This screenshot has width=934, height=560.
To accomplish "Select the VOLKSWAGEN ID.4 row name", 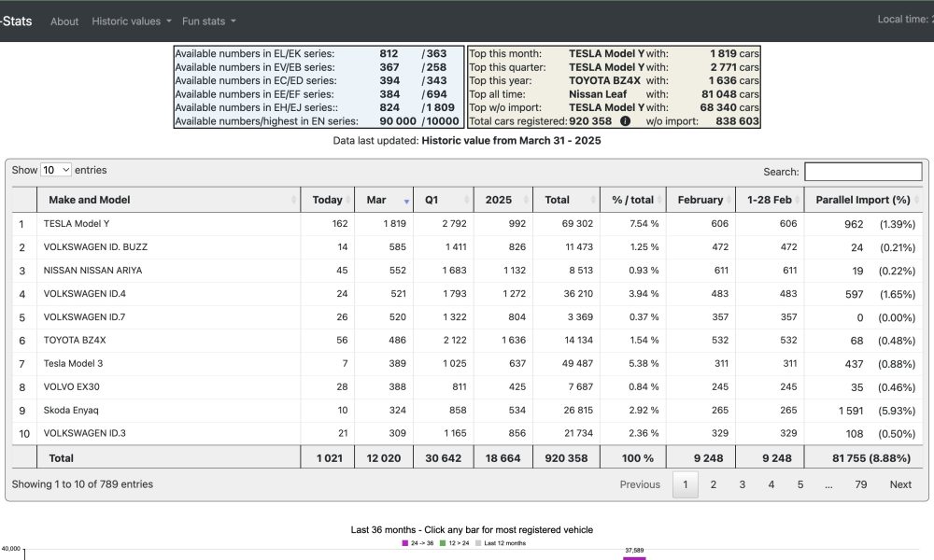I will (x=85, y=293).
